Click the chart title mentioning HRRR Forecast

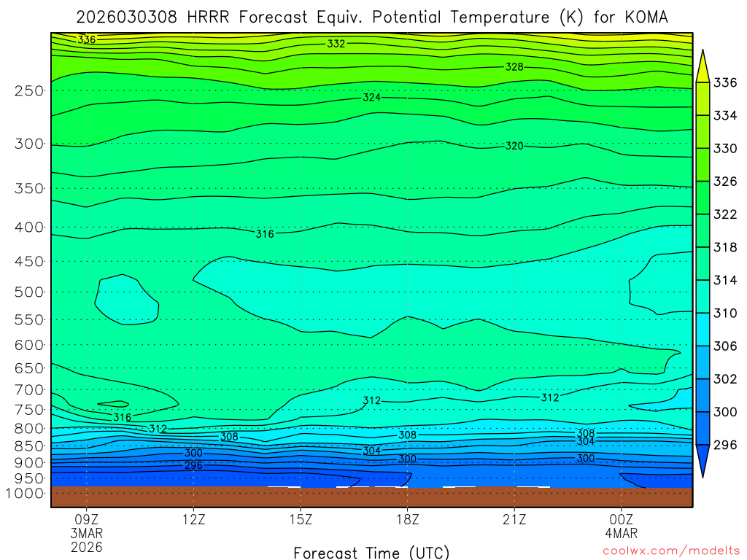(372, 17)
